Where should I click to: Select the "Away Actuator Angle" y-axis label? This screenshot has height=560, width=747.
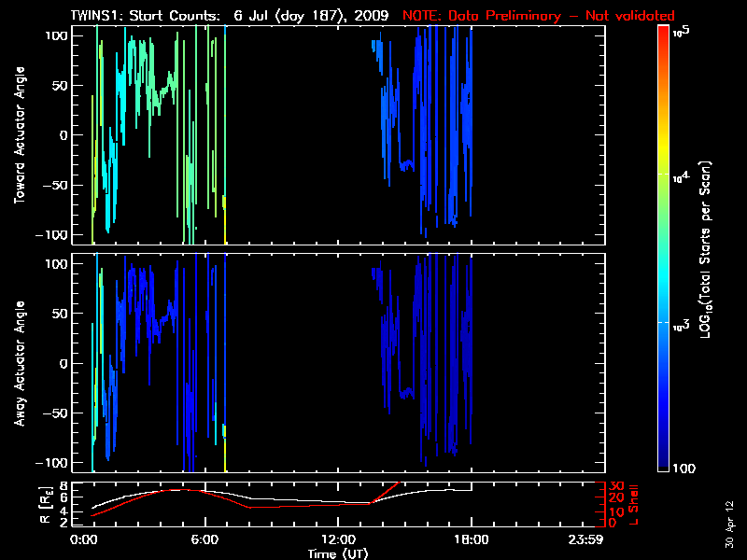(18, 363)
